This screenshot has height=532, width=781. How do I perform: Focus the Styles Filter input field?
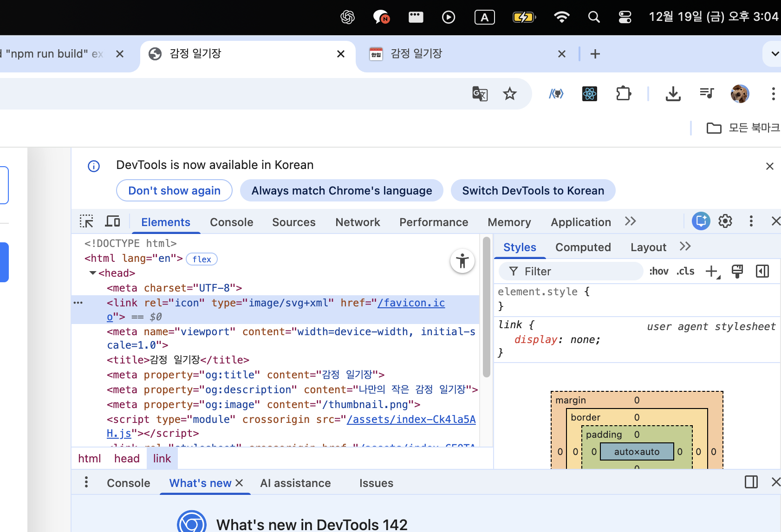coord(576,272)
